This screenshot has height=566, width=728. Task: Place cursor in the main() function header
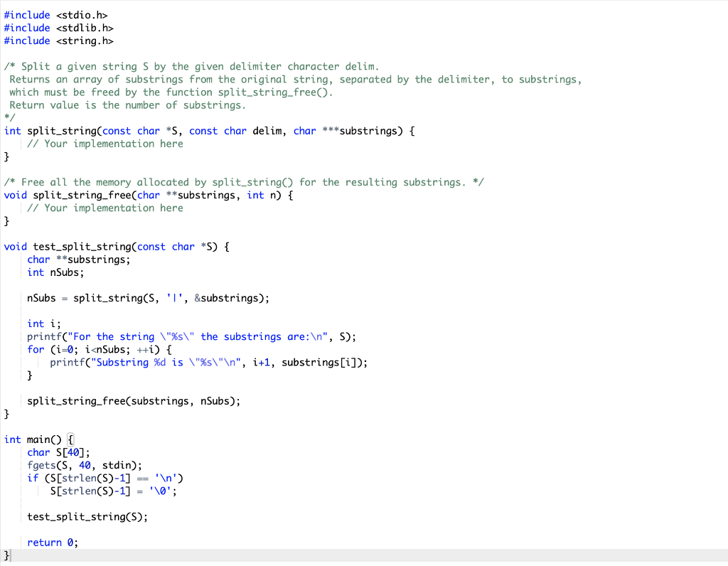[x=36, y=439]
